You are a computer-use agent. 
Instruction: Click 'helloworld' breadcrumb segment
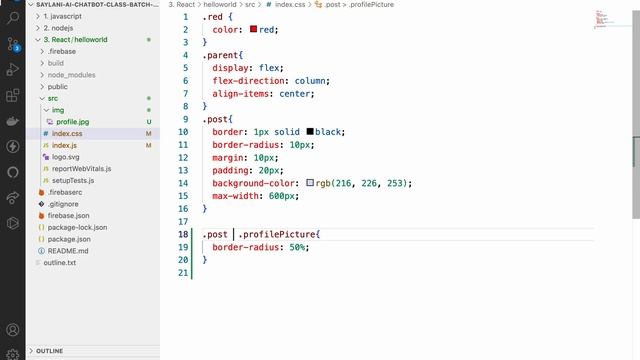220,4
